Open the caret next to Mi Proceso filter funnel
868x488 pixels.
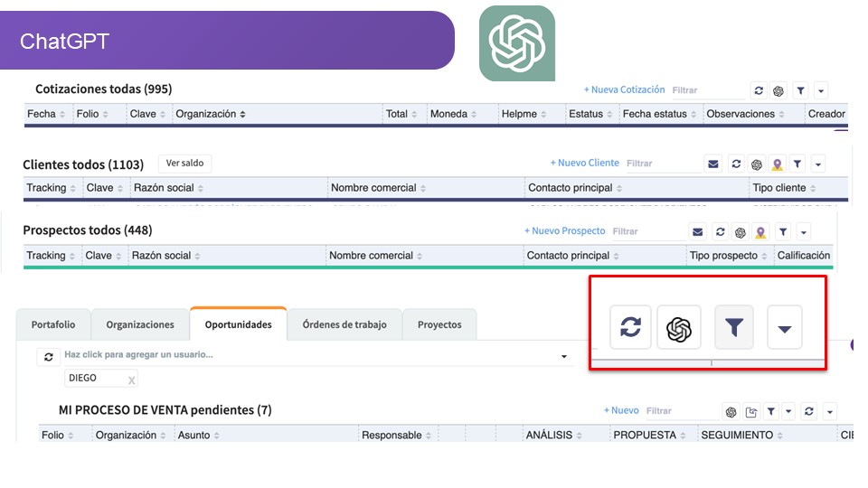(x=788, y=411)
